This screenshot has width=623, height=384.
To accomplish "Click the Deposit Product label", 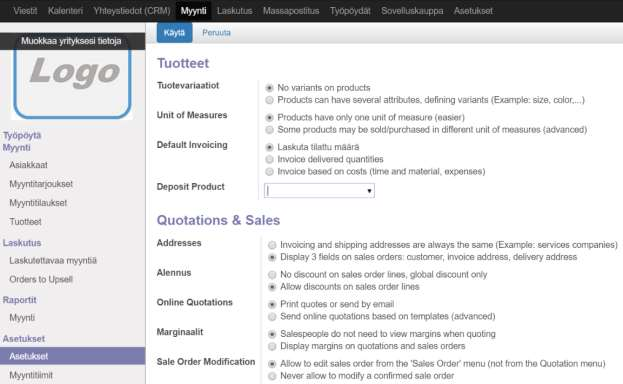I will point(190,186).
